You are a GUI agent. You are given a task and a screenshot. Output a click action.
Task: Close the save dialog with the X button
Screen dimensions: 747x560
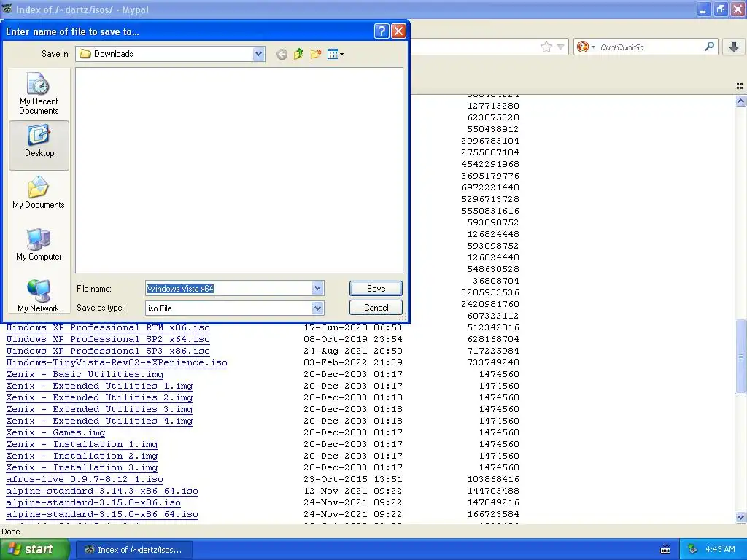398,31
